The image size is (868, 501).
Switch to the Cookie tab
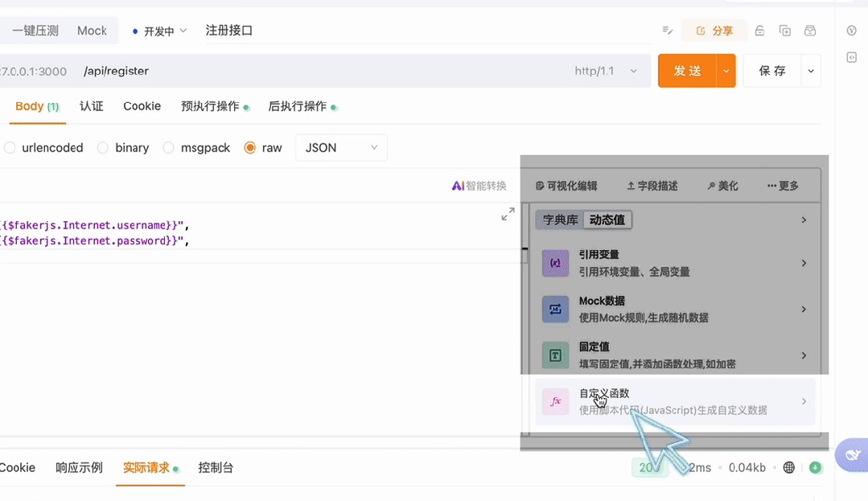[x=142, y=105]
